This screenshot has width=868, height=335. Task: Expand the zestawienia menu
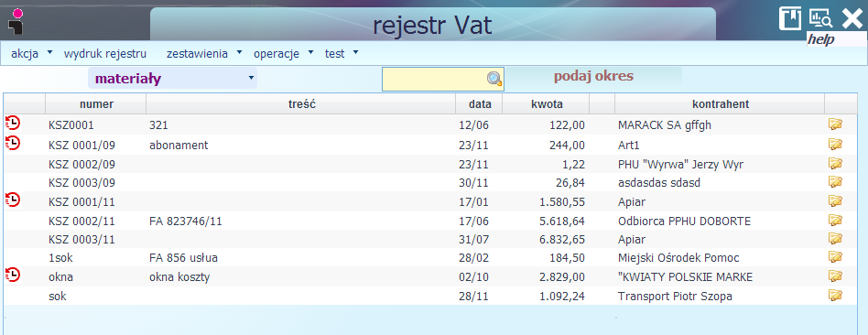(203, 54)
